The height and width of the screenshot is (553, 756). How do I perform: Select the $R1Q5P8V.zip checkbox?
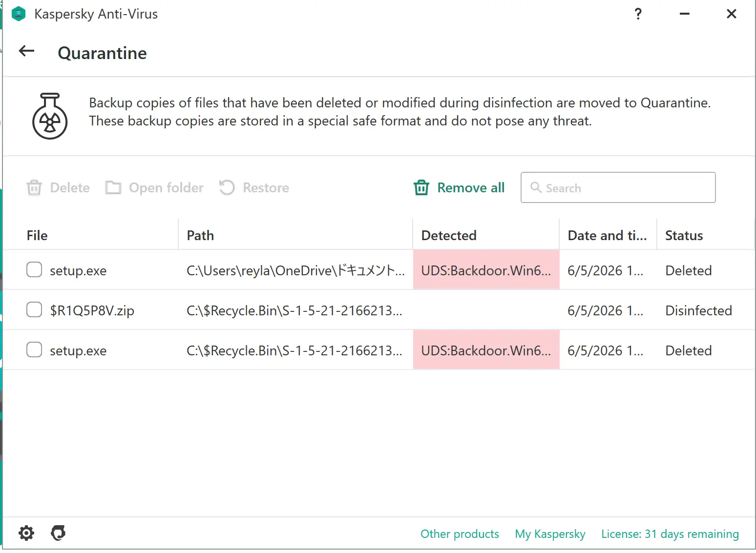point(34,309)
